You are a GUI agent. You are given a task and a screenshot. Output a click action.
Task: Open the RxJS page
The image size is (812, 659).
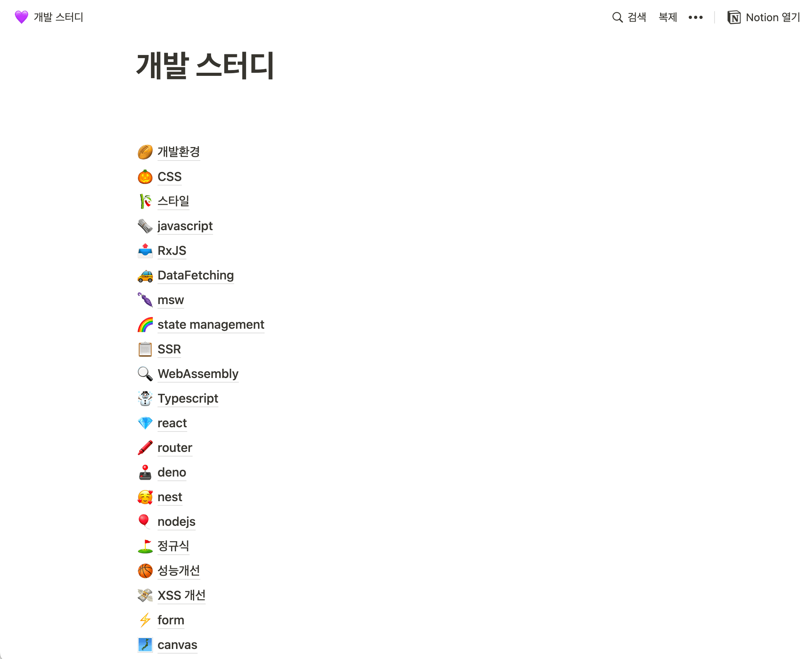(172, 251)
